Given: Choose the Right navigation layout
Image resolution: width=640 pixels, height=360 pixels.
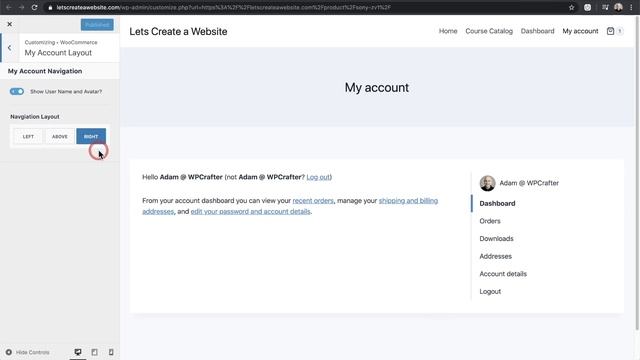Looking at the screenshot, I should [x=91, y=136].
